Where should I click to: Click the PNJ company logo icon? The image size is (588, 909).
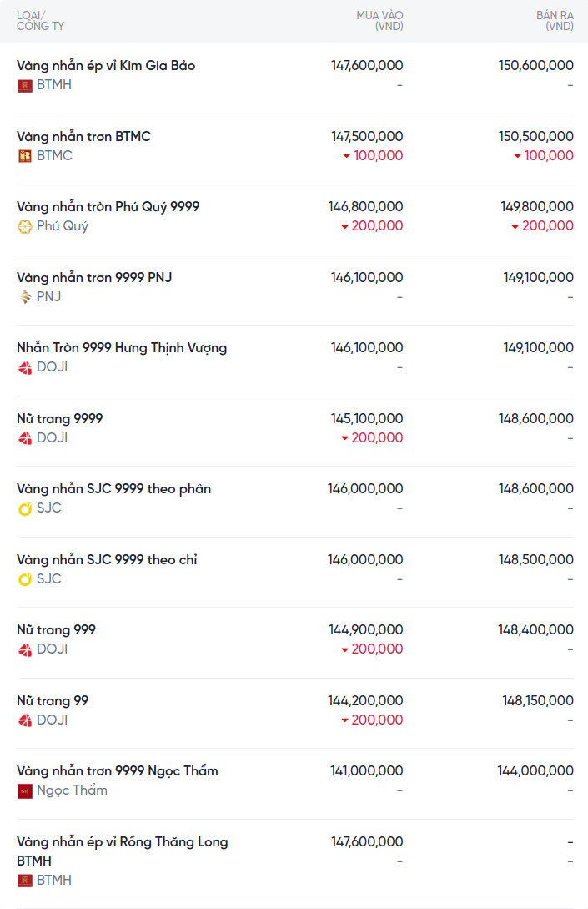[25, 297]
